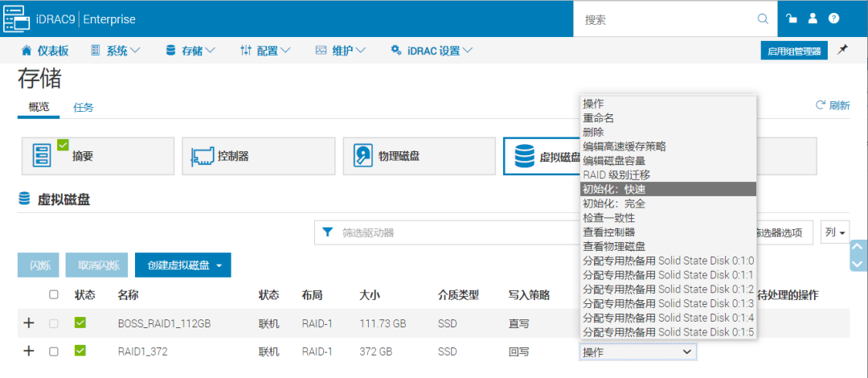868x378 pixels.
Task: Click the 摘要 summary card icon
Action: pyautogui.click(x=42, y=156)
